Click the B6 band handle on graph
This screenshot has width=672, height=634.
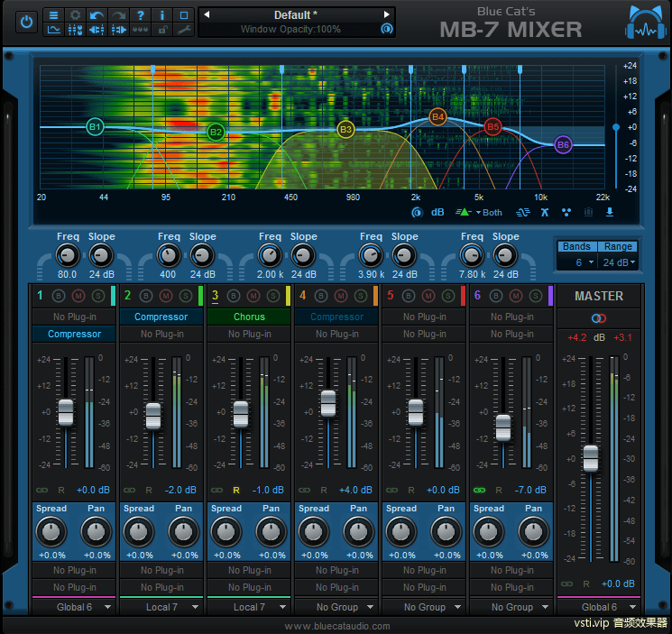(563, 145)
